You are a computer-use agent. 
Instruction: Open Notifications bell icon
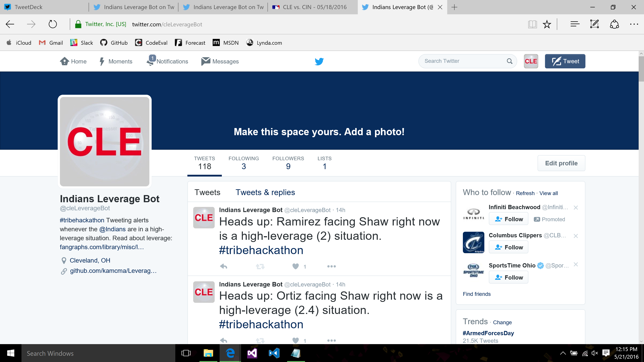coord(151,61)
